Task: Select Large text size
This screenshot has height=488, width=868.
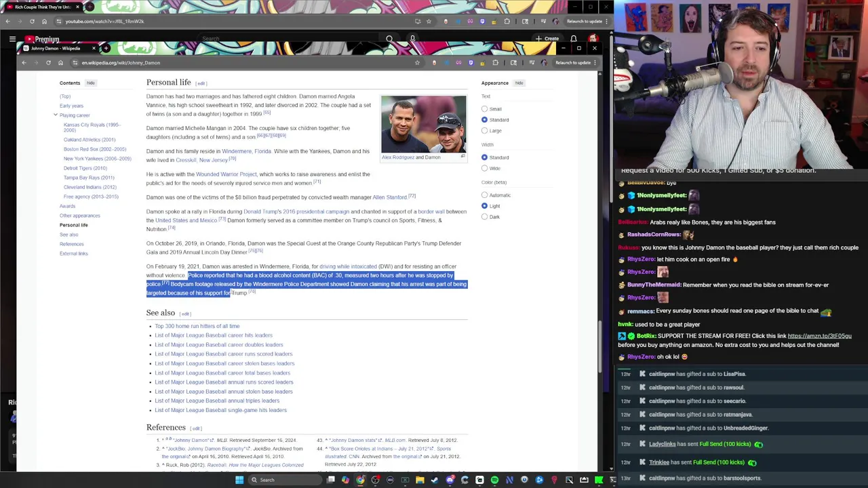Action: click(484, 131)
